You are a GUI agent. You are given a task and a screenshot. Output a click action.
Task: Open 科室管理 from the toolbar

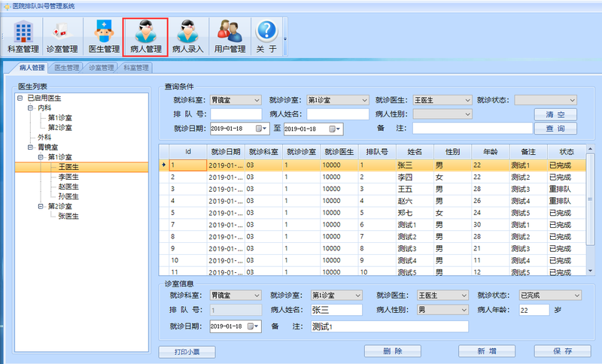point(23,37)
